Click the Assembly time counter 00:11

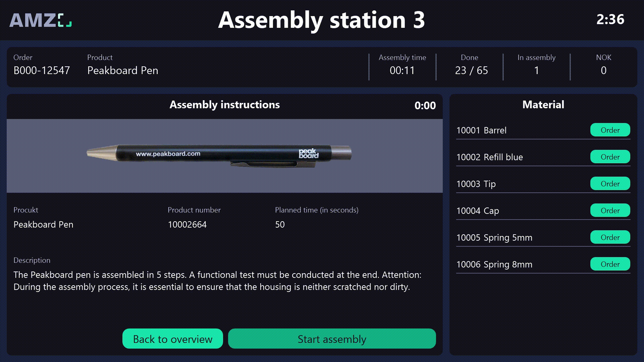click(x=402, y=70)
